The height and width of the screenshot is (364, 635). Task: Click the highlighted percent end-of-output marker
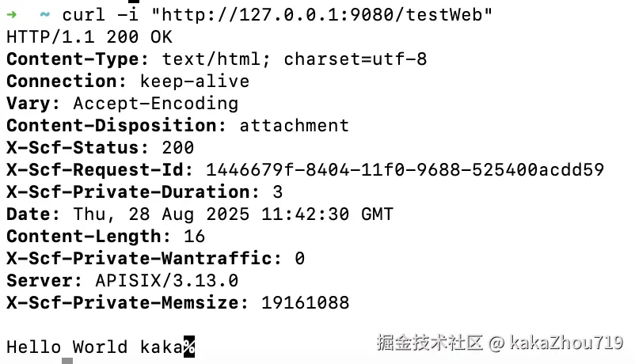point(189,347)
